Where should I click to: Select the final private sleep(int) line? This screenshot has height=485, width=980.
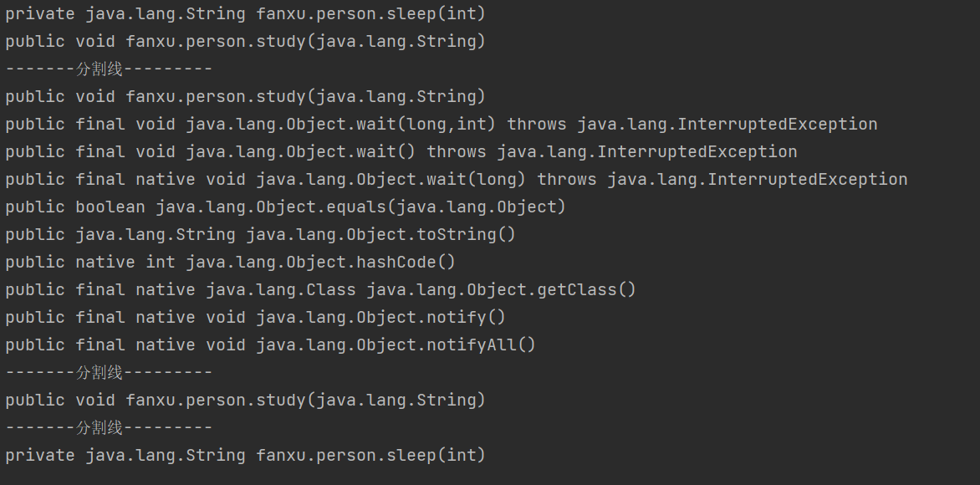(246, 455)
